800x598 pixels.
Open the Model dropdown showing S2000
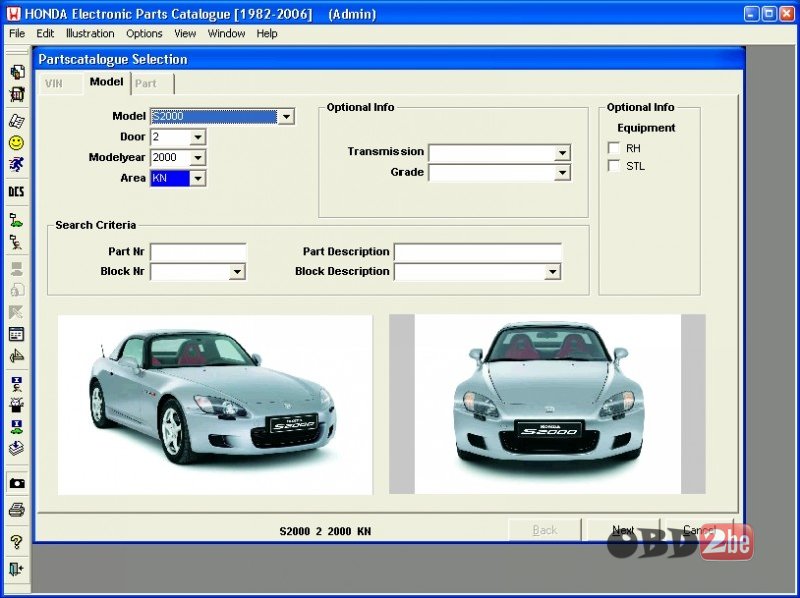[286, 117]
